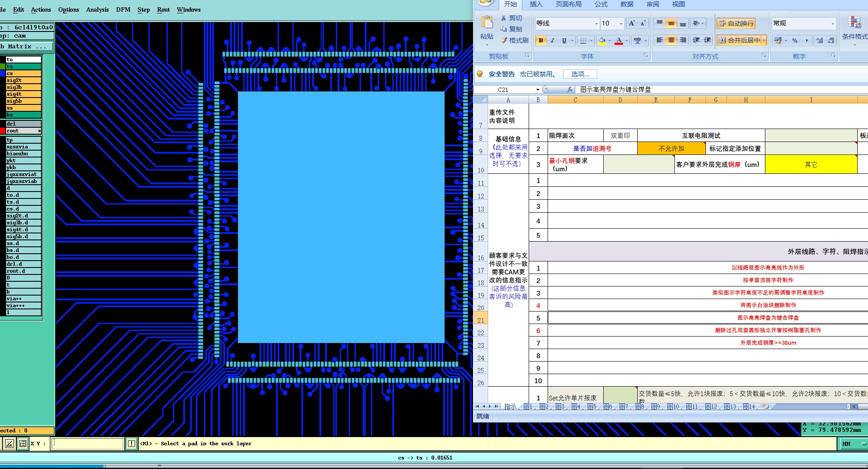Viewport: 868px width, 469px height.
Task: Open the font name 等线 dropdown
Action: point(596,24)
